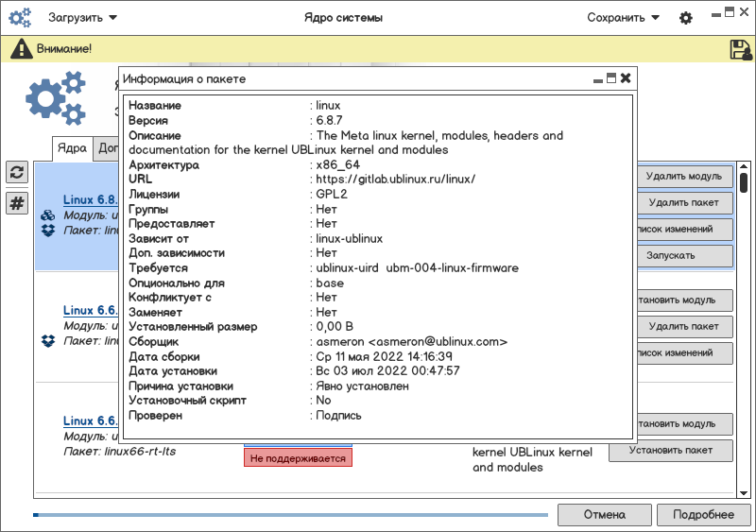Click Удалить модуль for first kernel
756x532 pixels.
(684, 176)
